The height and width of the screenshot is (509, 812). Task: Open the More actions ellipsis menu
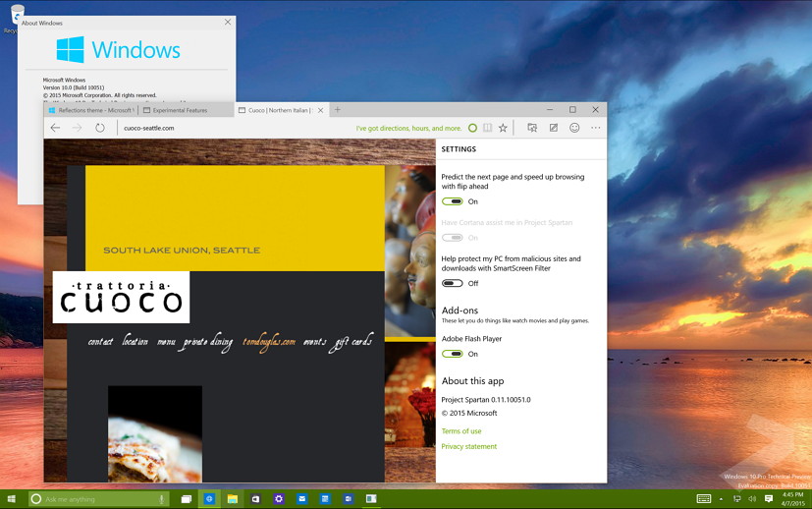click(595, 128)
